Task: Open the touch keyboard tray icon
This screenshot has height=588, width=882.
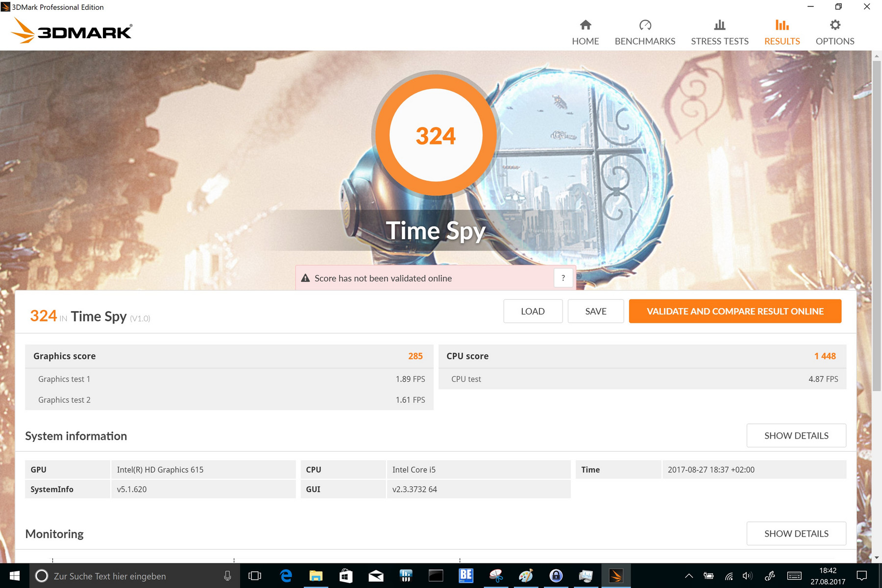Action: (x=794, y=576)
